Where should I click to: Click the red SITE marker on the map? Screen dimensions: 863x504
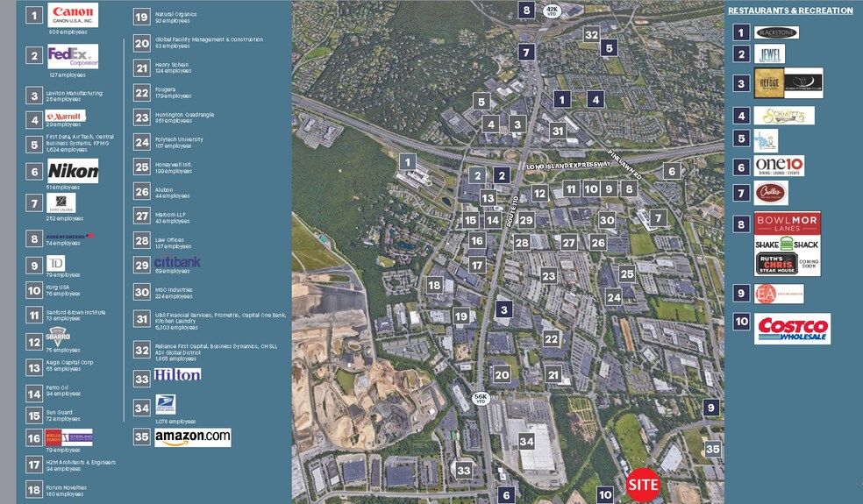[643, 485]
